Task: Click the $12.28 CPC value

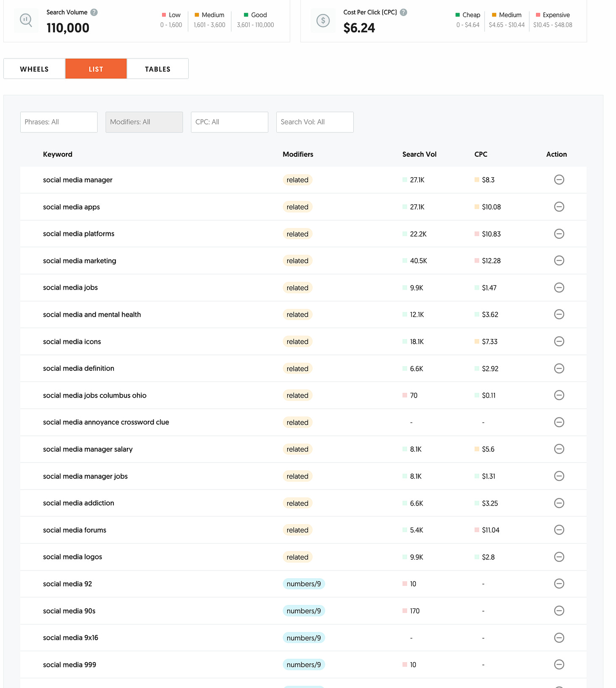Action: coord(491,261)
